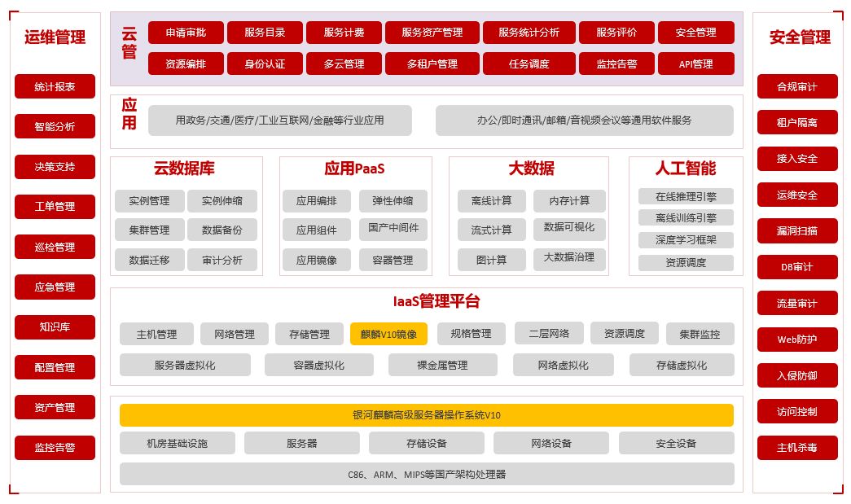851x504 pixels.
Task: Click the 巡检管理 box
Action: (55, 247)
